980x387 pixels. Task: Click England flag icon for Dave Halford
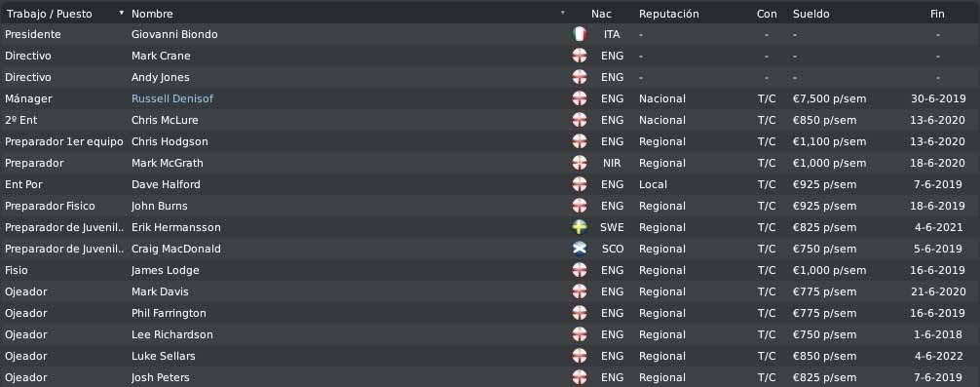[x=580, y=184]
